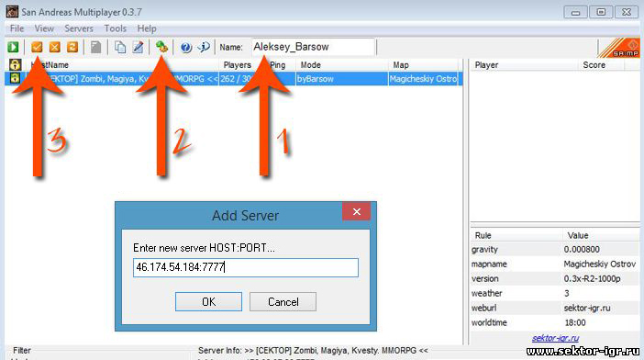This screenshot has width=644, height=360.
Task: Click the Name field containing Aleksey_Barsow
Action: click(314, 47)
